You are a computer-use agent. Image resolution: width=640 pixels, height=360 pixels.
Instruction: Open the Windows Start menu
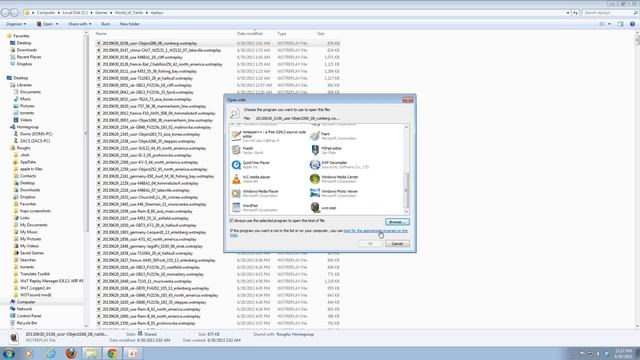tap(9, 353)
